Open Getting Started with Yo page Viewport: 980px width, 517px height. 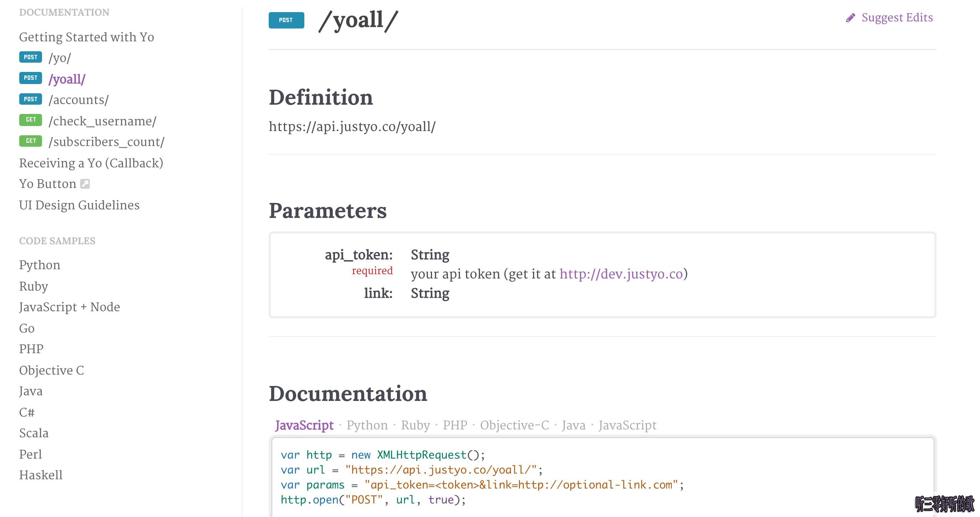coord(86,37)
